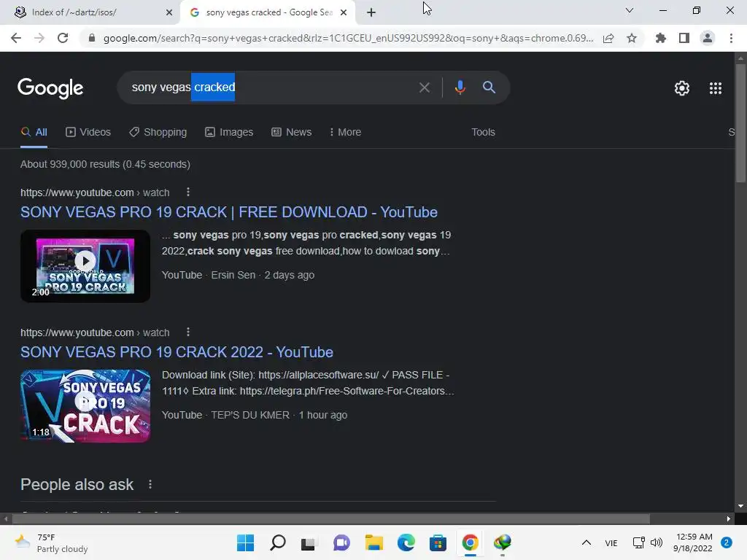The width and height of the screenshot is (747, 560).
Task: Open the Chat app on taskbar
Action: tap(341, 542)
